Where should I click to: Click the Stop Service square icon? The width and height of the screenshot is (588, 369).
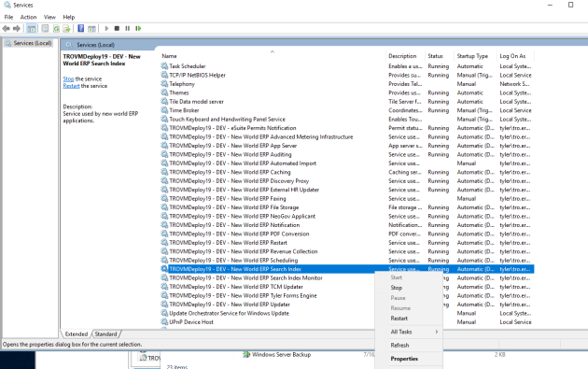(x=117, y=29)
